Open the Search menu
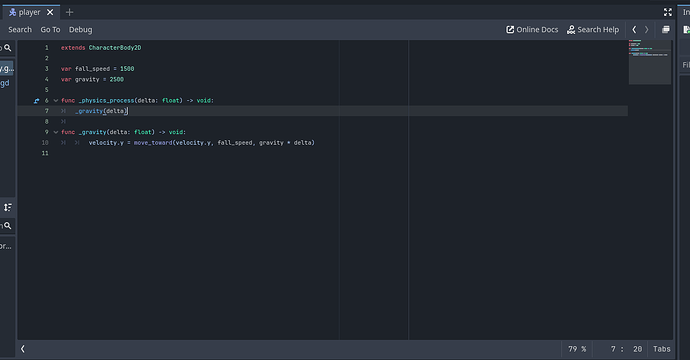This screenshot has width=690, height=360. [20, 29]
